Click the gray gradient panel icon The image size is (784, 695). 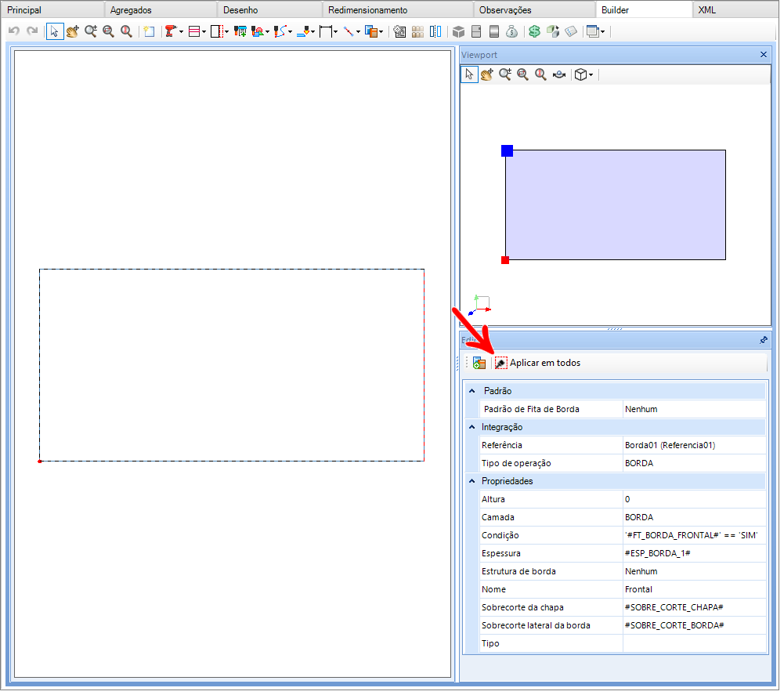click(494, 31)
